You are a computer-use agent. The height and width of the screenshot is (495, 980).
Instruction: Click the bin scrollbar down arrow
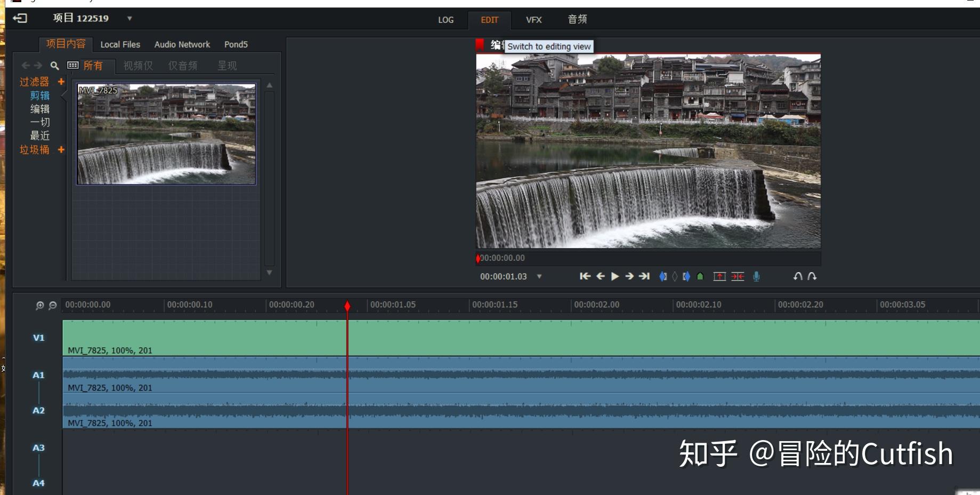270,273
